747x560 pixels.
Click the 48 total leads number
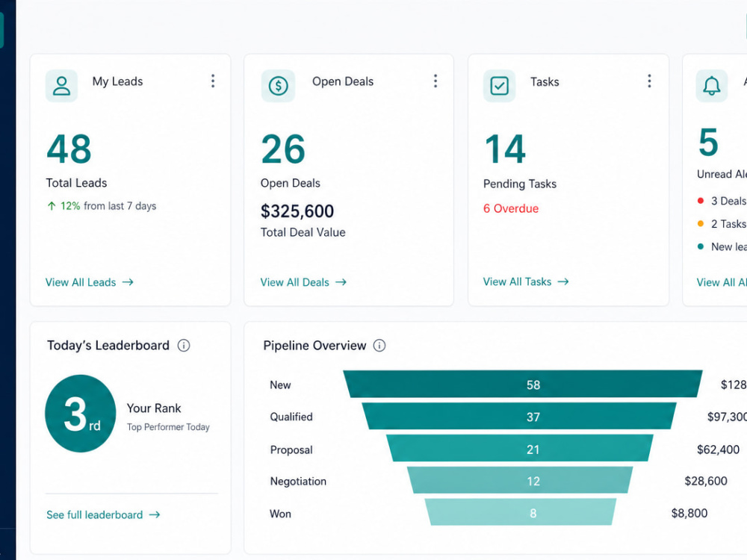tap(69, 149)
